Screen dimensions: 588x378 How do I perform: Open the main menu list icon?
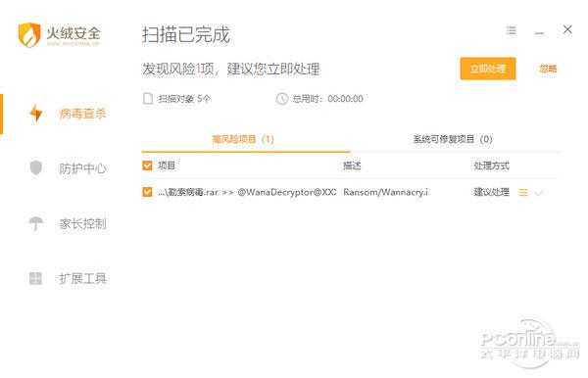(x=512, y=30)
